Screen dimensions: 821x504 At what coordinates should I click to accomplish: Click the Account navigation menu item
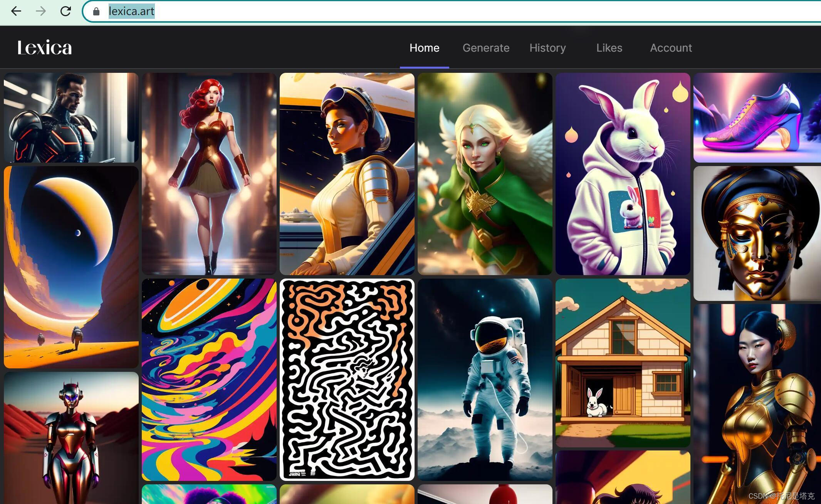pyautogui.click(x=671, y=47)
